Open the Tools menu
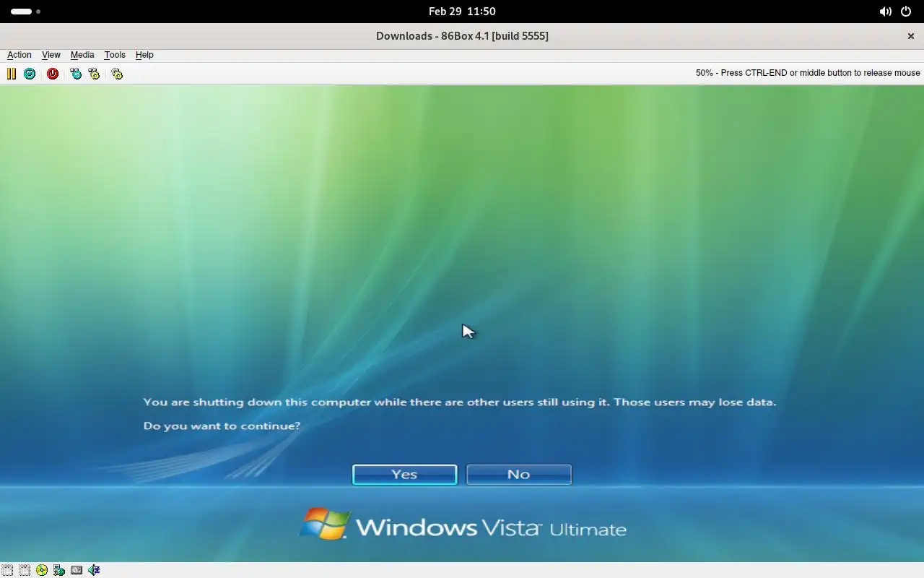 115,55
